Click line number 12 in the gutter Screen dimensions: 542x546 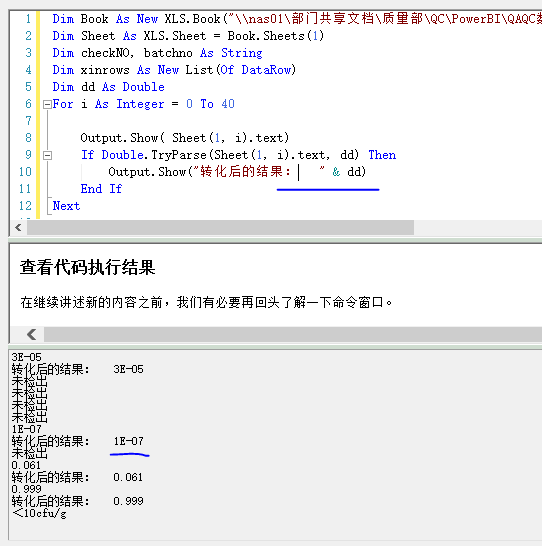point(25,206)
